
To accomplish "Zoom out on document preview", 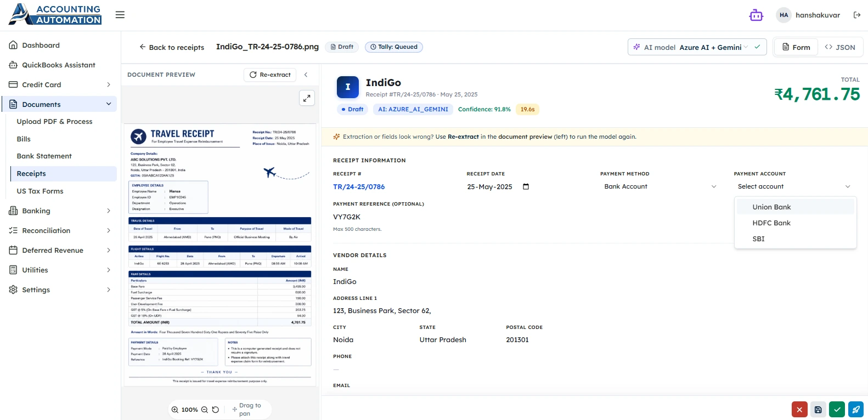I will click(205, 410).
